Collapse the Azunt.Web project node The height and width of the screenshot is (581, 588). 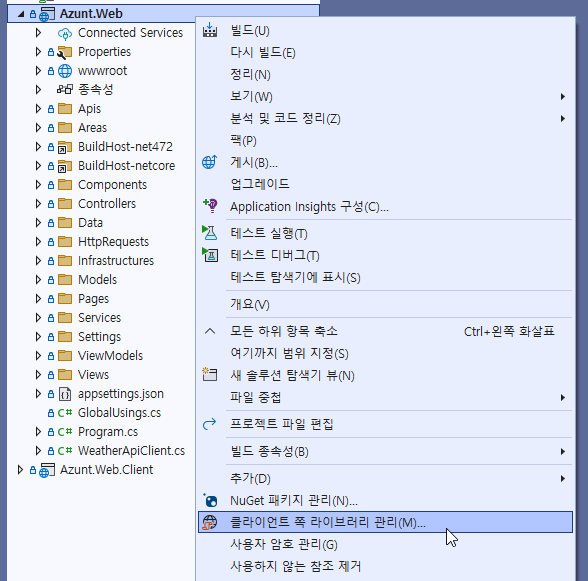21,14
